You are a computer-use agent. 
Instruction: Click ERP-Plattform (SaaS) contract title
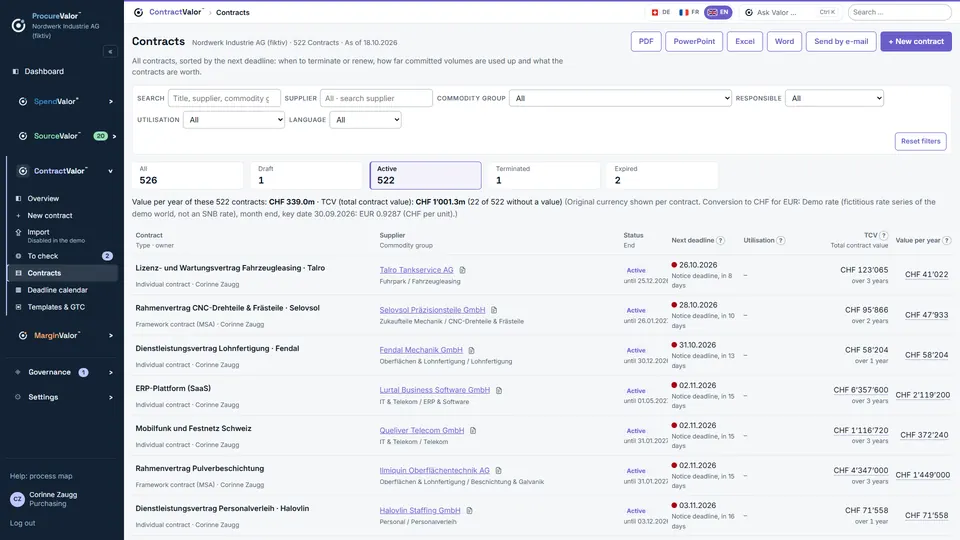(173, 389)
